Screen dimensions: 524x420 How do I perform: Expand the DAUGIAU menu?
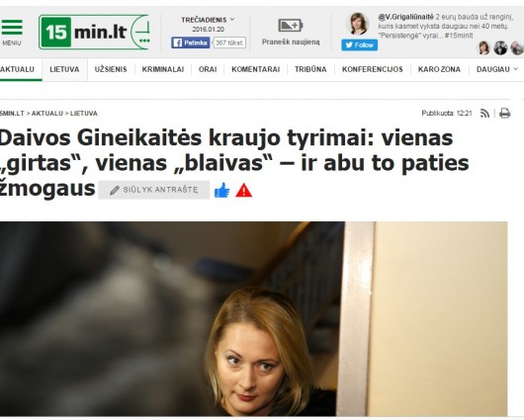pos(497,69)
